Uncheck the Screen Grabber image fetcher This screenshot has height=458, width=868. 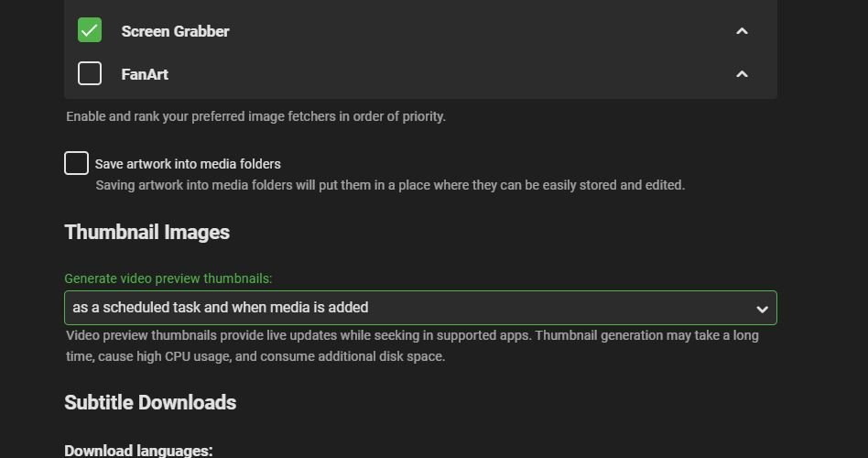pos(90,30)
